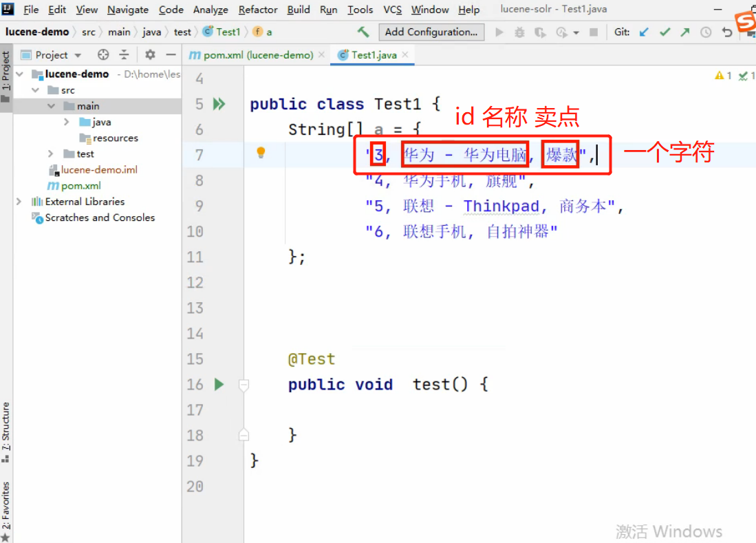The width and height of the screenshot is (756, 543).
Task: Open the Run menu
Action: pyautogui.click(x=328, y=10)
